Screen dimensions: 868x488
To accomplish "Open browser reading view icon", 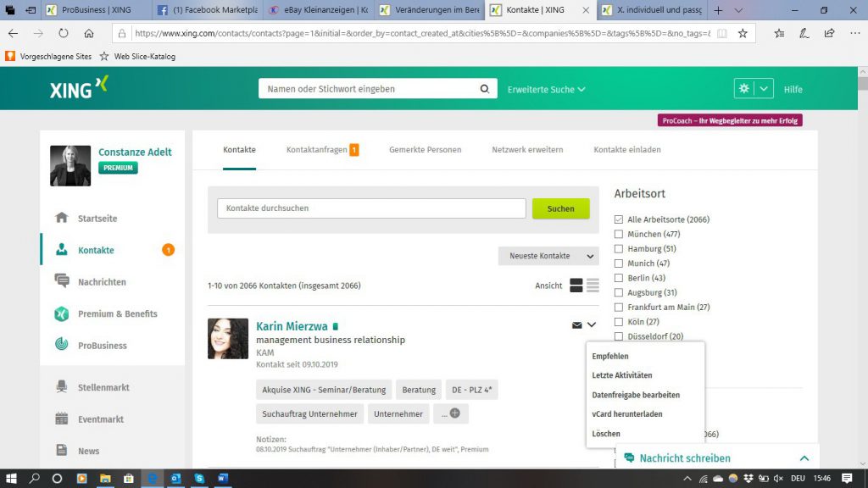I will [722, 33].
